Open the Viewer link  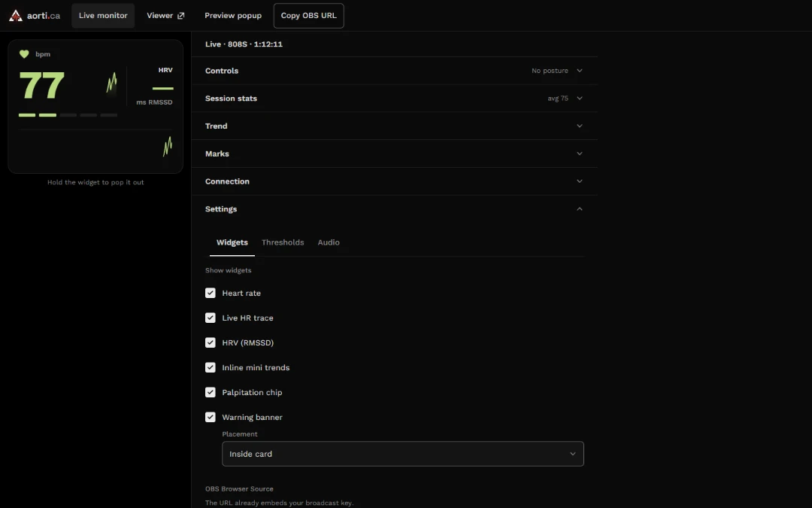tap(165, 16)
